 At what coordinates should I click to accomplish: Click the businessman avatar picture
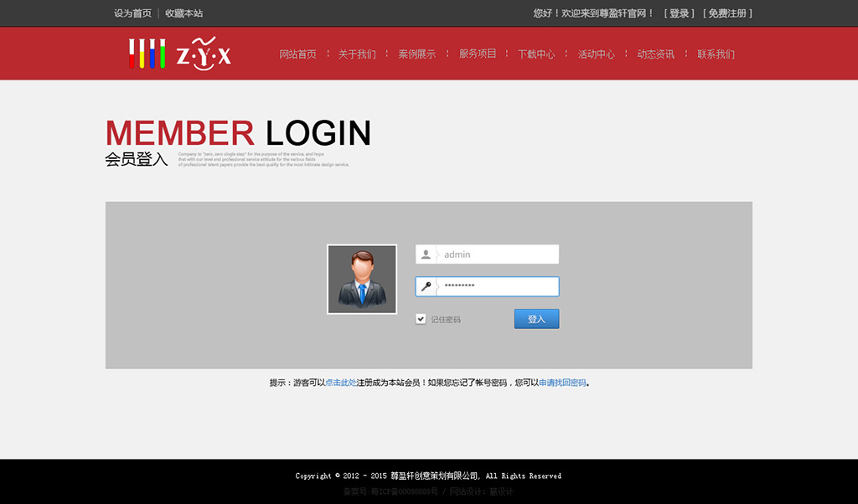[x=362, y=280]
